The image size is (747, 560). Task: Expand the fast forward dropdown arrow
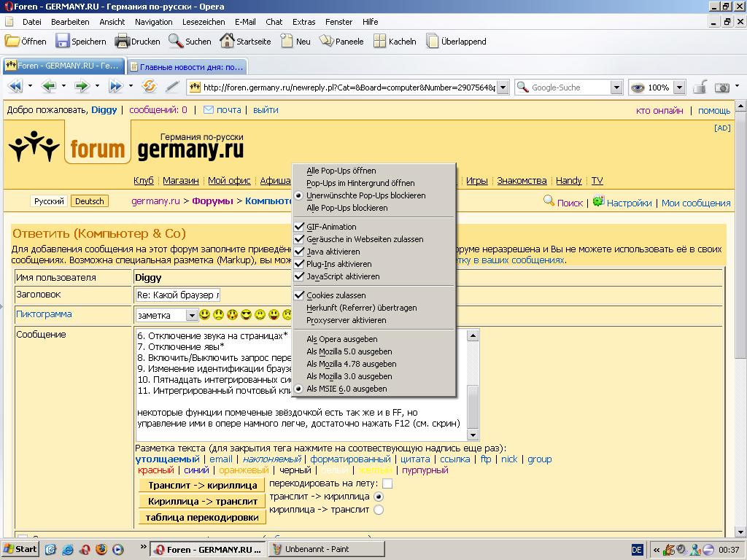tap(131, 86)
